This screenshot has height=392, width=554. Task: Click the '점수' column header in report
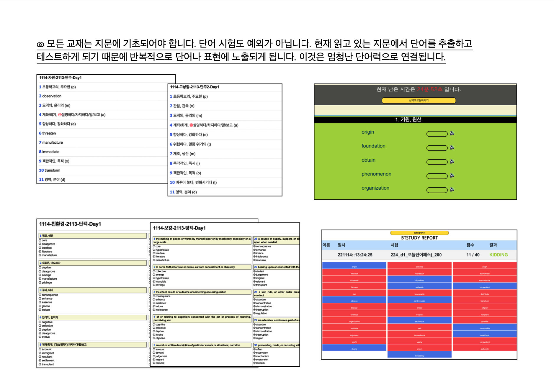[470, 245]
